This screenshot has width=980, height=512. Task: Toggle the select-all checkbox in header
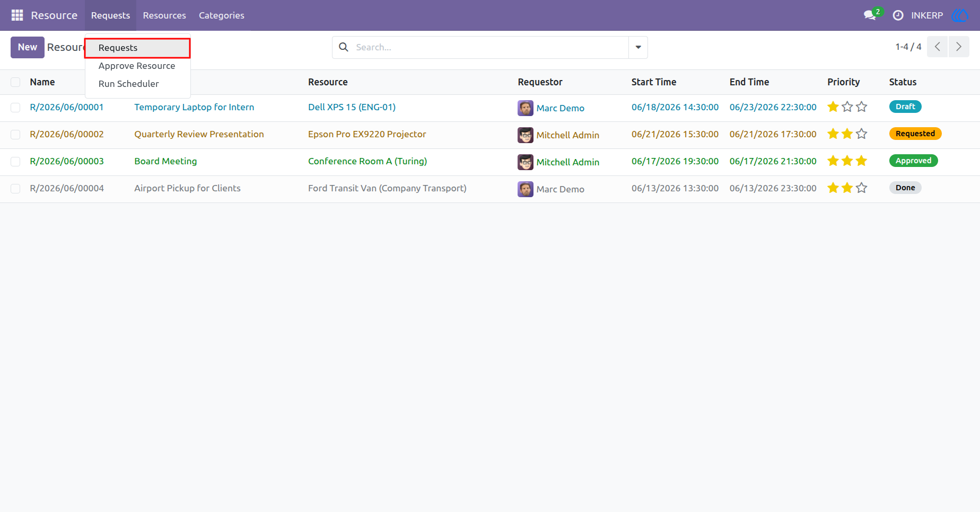(x=15, y=82)
